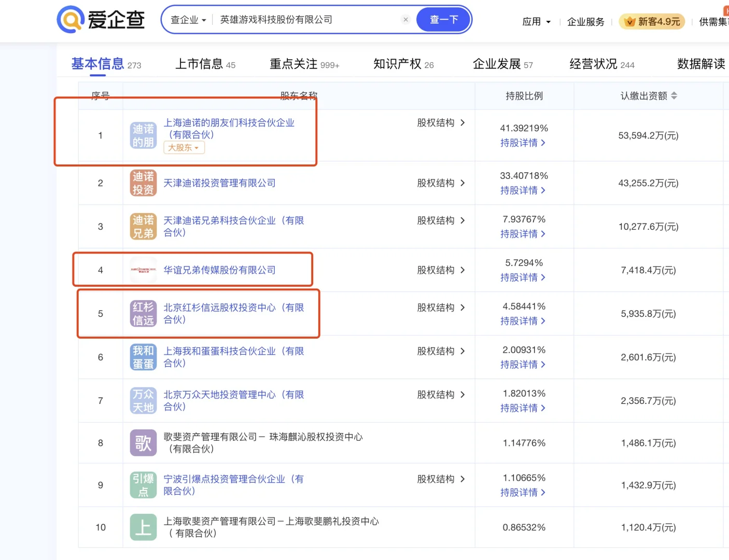
Task: Open 股权结构 for 天津迪诺兄弟科技
Action: pos(441,220)
